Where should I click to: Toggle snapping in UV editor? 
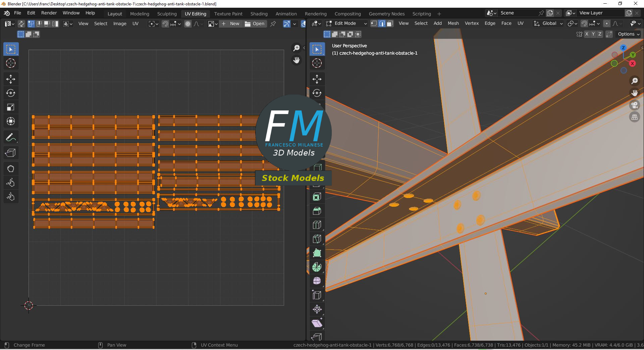[165, 24]
